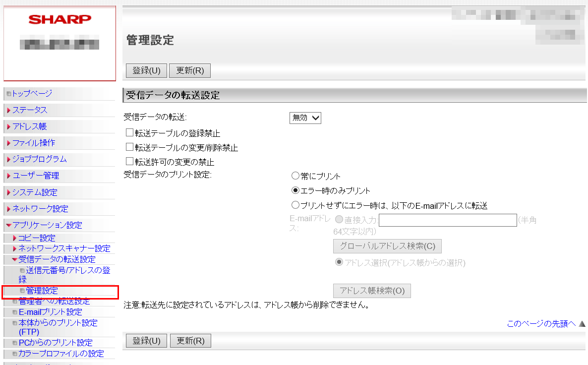This screenshot has width=588, height=365.
Task: Open トップページ in the sidebar
Action: click(x=32, y=93)
